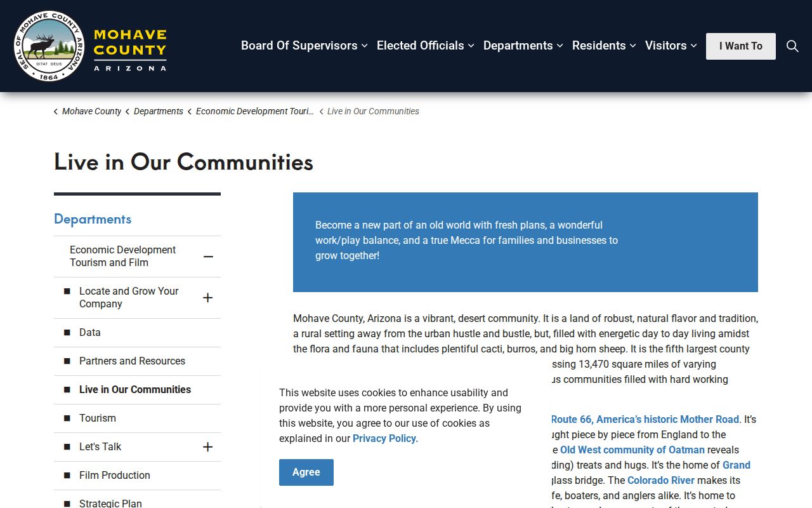Open the search magnifier icon

pyautogui.click(x=792, y=46)
